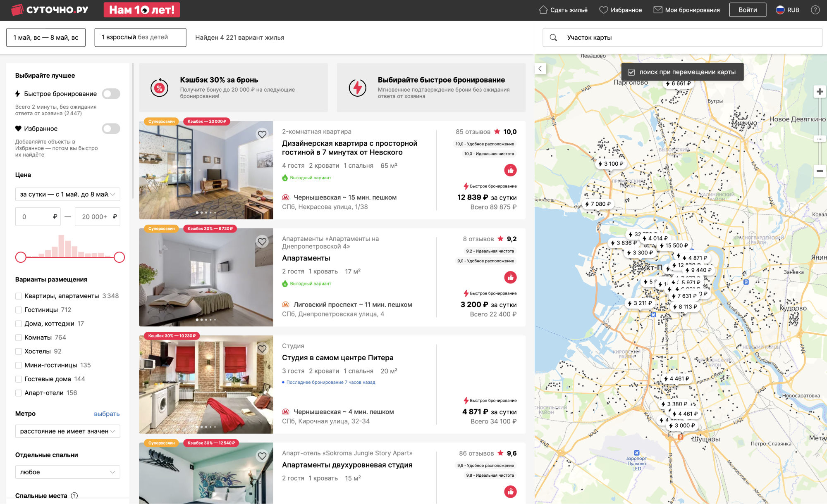Click the 7 080 ₽ map price marker
This screenshot has height=504, width=827.
click(x=598, y=204)
